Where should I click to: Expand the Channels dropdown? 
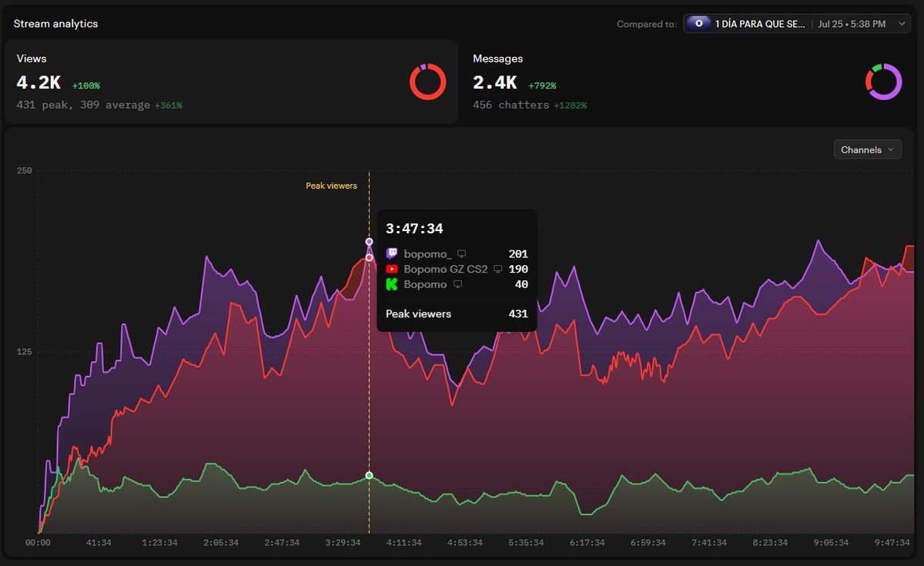coord(868,149)
